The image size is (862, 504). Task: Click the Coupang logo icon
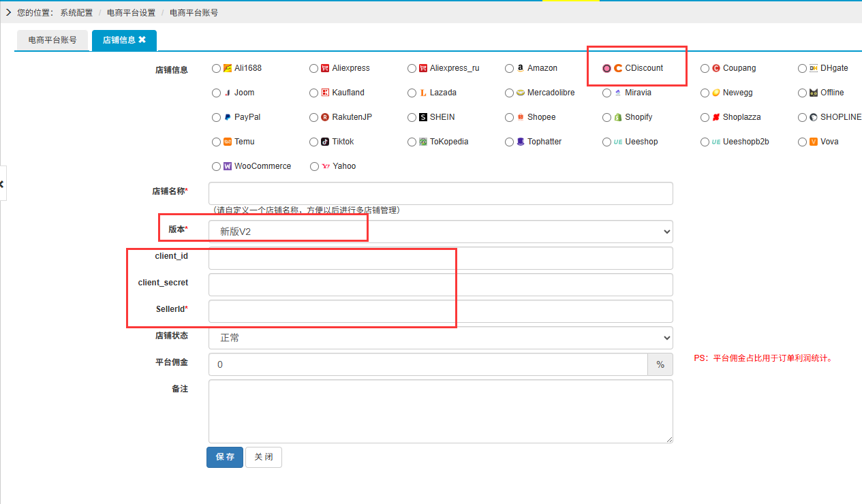pyautogui.click(x=716, y=68)
